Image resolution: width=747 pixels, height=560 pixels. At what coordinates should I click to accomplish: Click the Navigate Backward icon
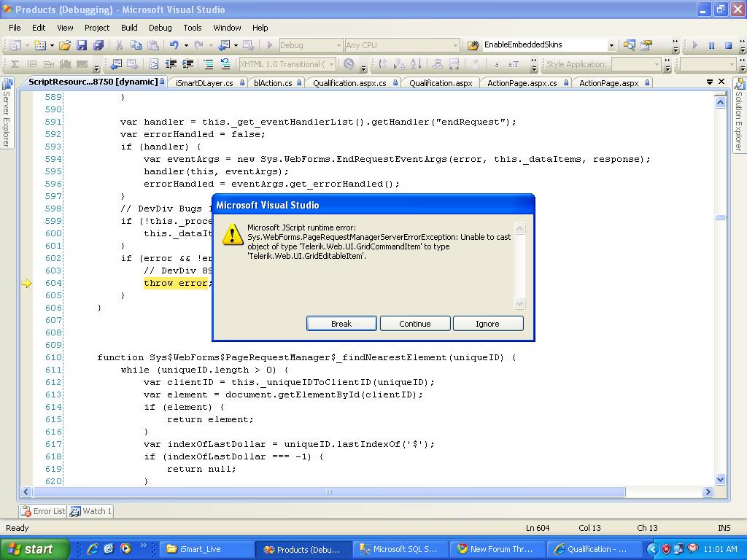click(x=224, y=45)
